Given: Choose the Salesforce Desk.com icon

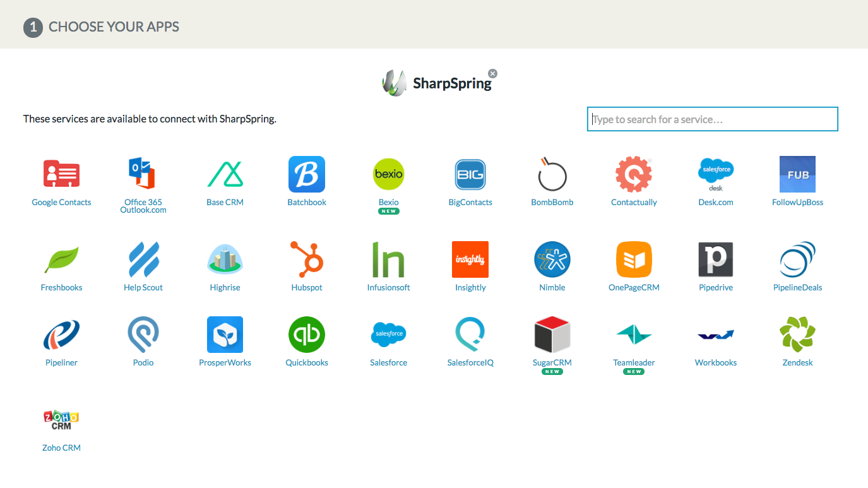Looking at the screenshot, I should click(x=716, y=174).
